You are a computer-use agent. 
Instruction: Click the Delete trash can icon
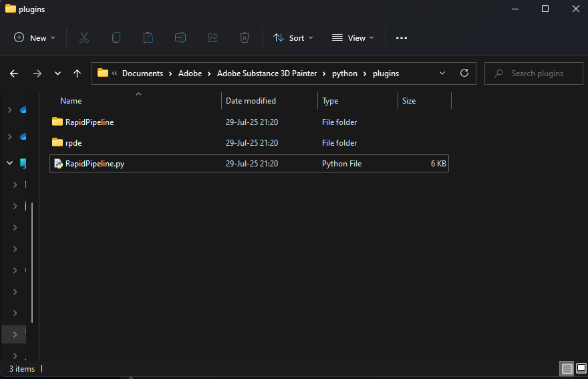[245, 38]
